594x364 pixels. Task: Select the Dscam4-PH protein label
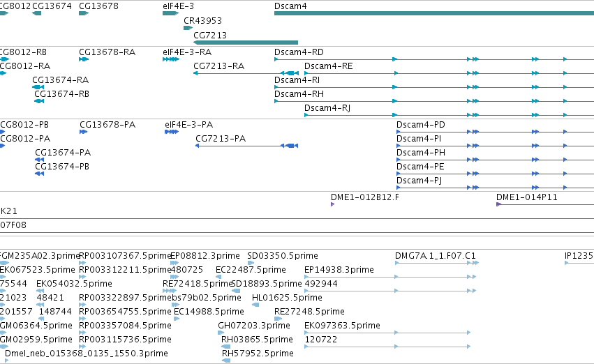click(420, 153)
